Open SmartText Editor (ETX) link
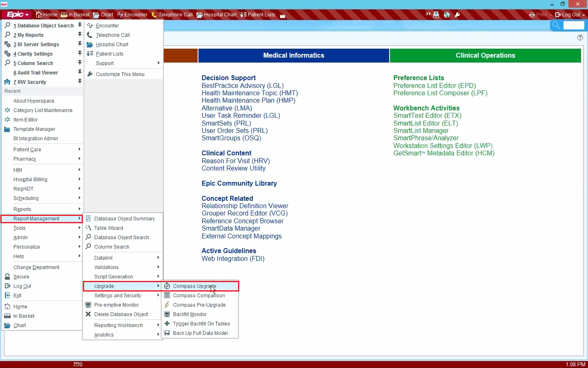588x368 pixels. tap(427, 116)
